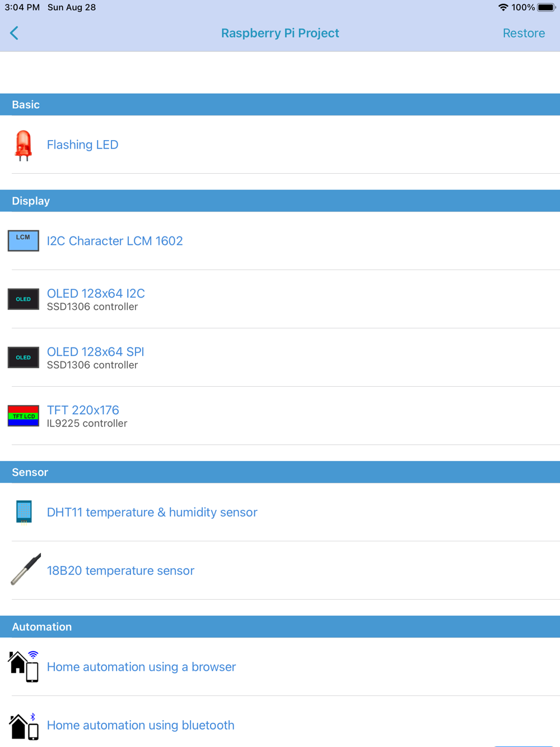Tap the Sensor section header
This screenshot has height=747, width=560.
pos(280,472)
